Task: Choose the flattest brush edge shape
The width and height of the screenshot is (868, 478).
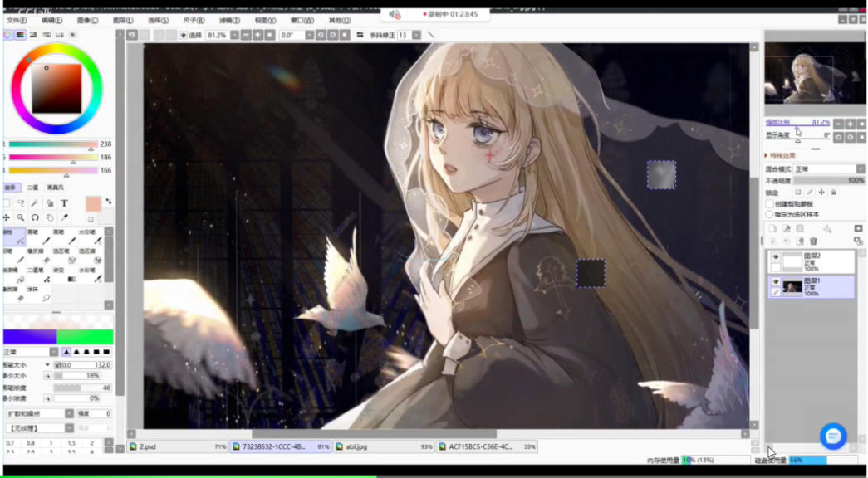Action: (107, 352)
